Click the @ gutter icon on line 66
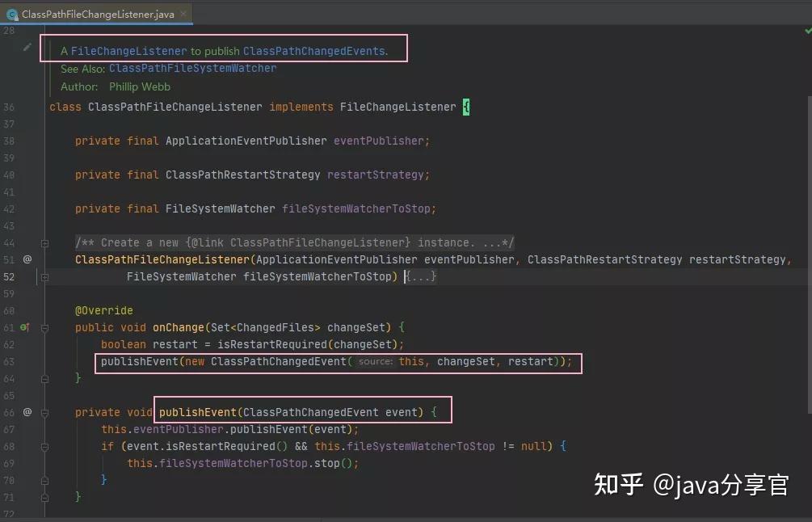This screenshot has width=812, height=522. [27, 411]
